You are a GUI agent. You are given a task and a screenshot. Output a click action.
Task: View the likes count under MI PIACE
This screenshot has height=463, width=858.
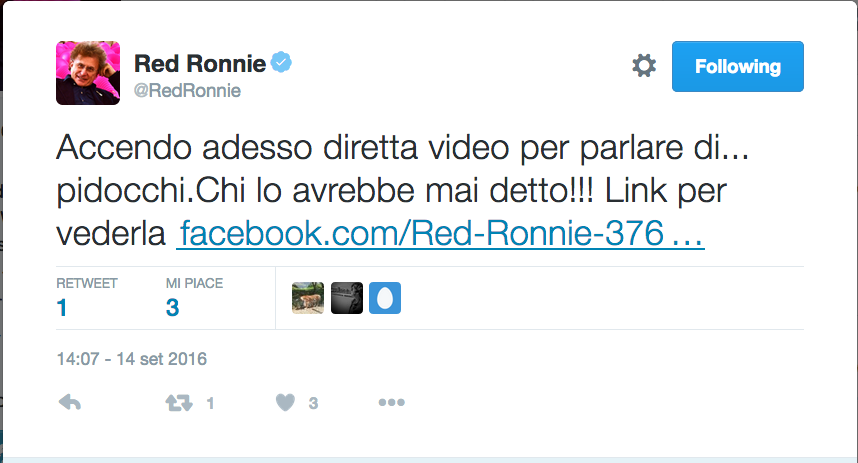click(172, 308)
